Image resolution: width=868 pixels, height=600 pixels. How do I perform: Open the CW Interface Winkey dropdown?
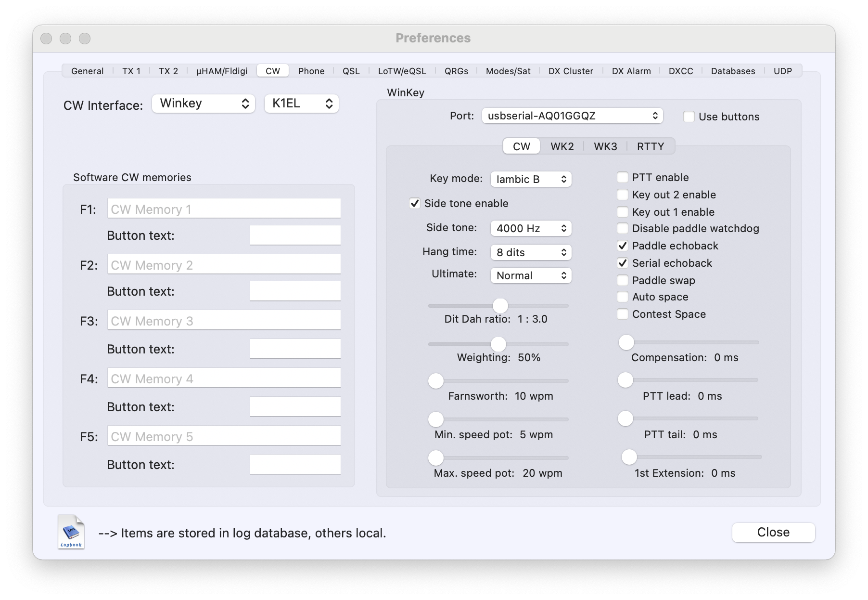tap(204, 104)
